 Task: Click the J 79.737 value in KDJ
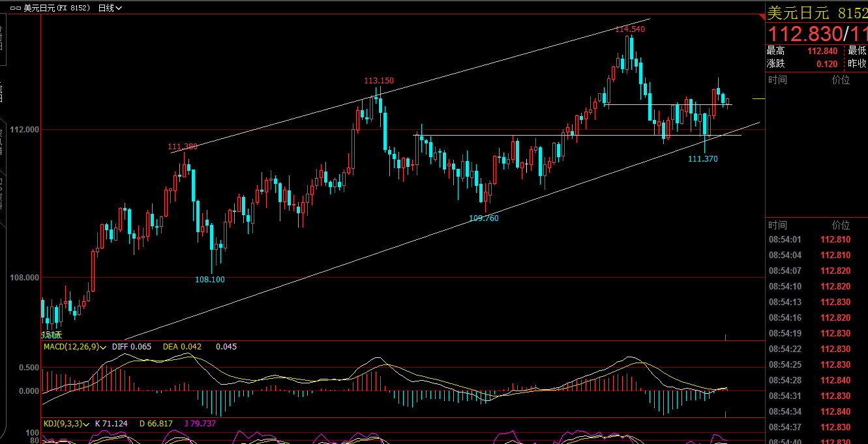click(x=201, y=424)
